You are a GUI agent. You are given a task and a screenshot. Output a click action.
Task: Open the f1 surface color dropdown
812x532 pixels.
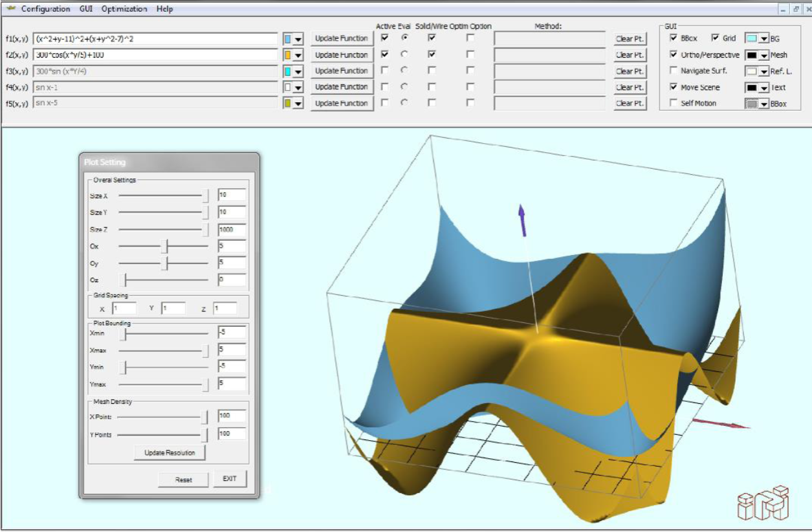tap(298, 39)
